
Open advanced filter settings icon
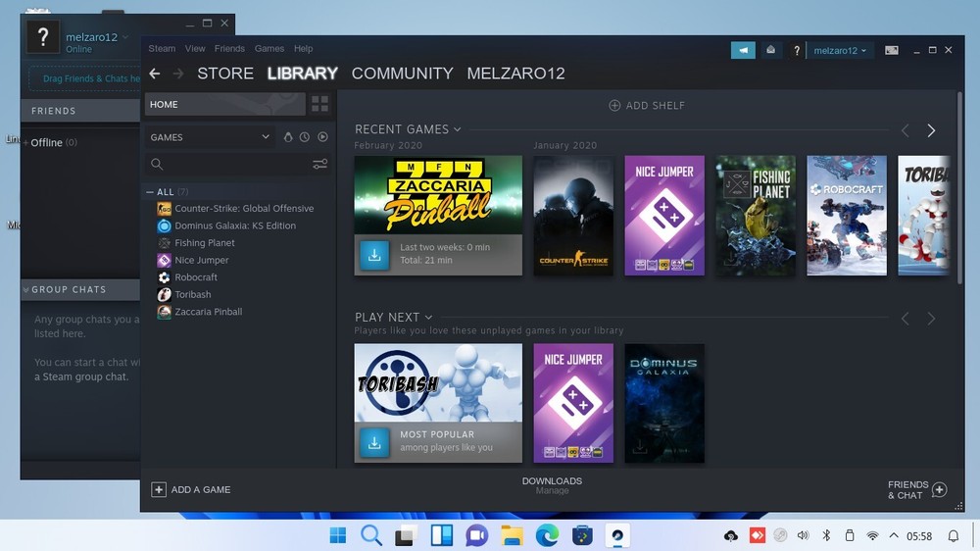tap(319, 165)
